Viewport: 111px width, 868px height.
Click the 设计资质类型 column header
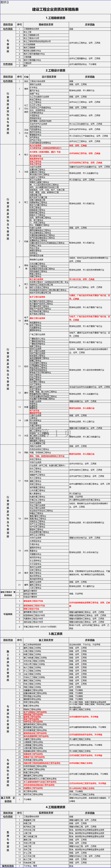49,77
